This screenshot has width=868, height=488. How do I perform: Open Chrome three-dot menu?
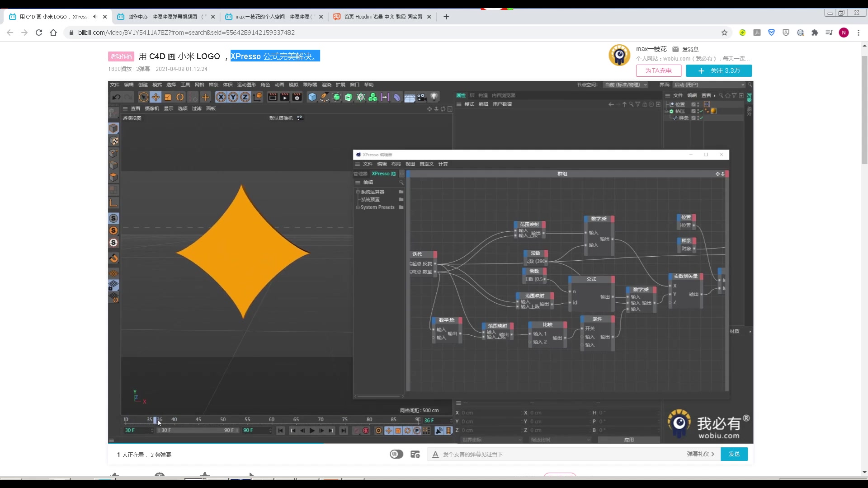pyautogui.click(x=858, y=33)
